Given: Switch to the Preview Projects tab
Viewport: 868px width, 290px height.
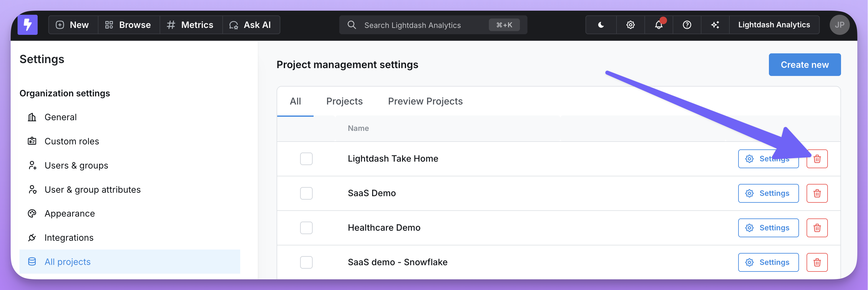Looking at the screenshot, I should tap(425, 101).
